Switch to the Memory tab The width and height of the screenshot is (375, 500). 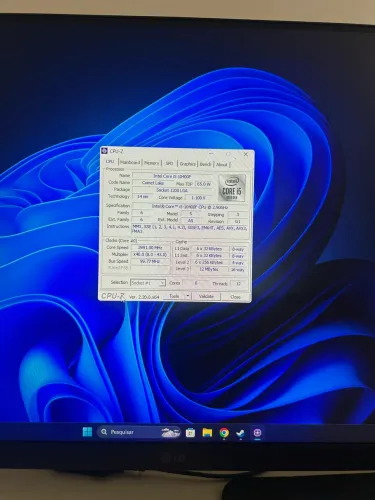click(152, 163)
